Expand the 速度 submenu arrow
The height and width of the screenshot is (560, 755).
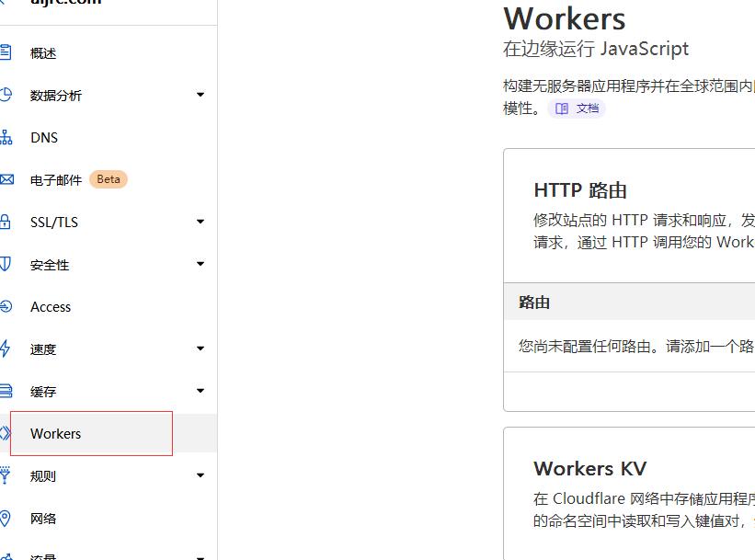[x=200, y=349]
